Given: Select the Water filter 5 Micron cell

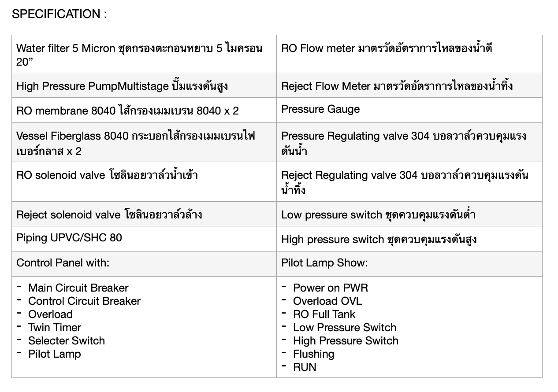Looking at the screenshot, I should coord(144,54).
